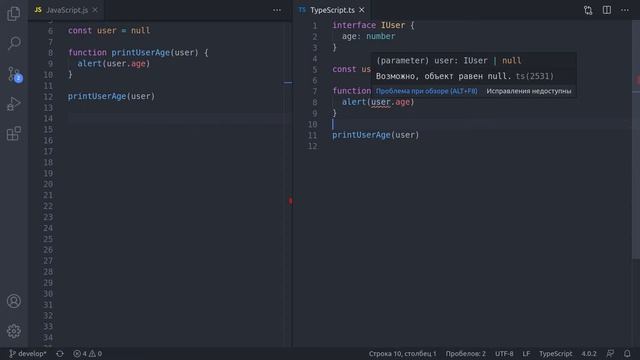Screen dimensions: 640x360
Task: Click line number 12 in JavaScript editor gutter
Action: [48, 97]
